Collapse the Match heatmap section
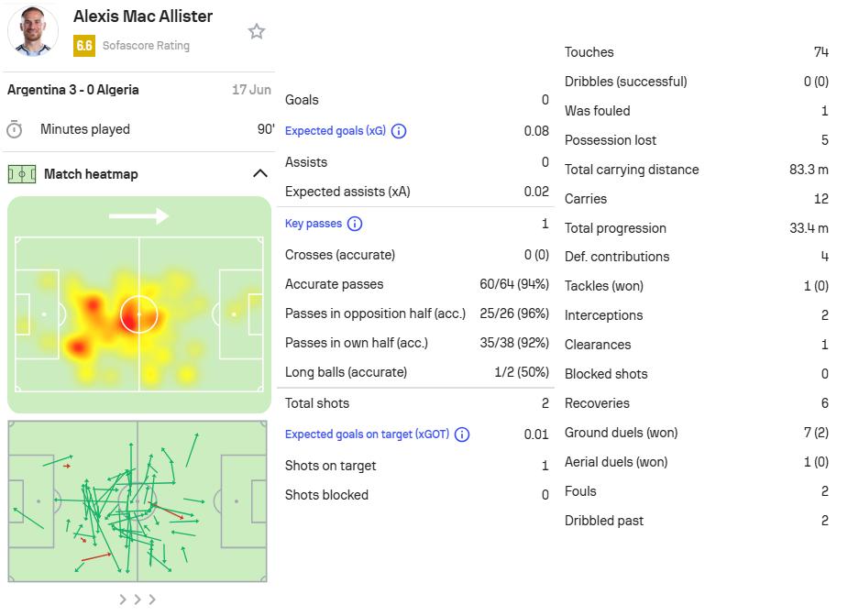Viewport: 848px width, 616px height. coord(260,173)
